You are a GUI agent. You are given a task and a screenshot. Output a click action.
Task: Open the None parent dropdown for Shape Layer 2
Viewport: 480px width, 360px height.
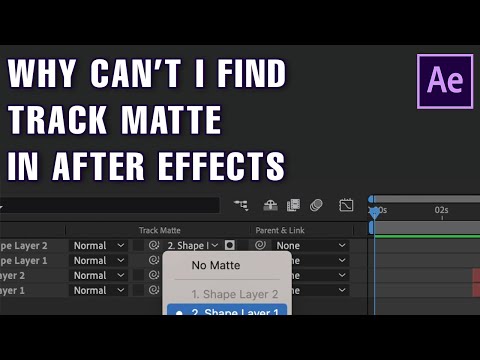[311, 246]
